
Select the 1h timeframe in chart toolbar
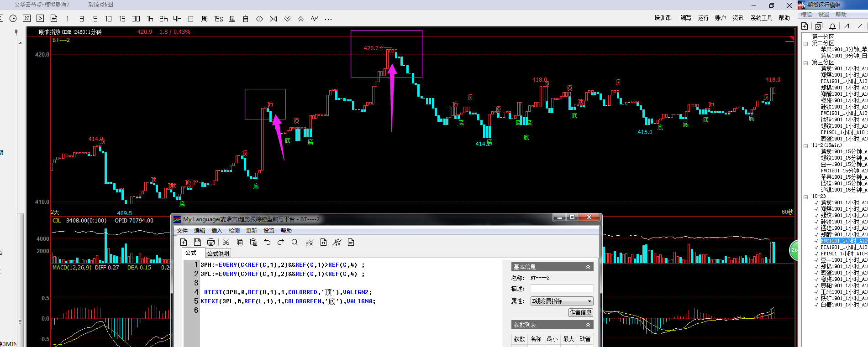(150, 19)
